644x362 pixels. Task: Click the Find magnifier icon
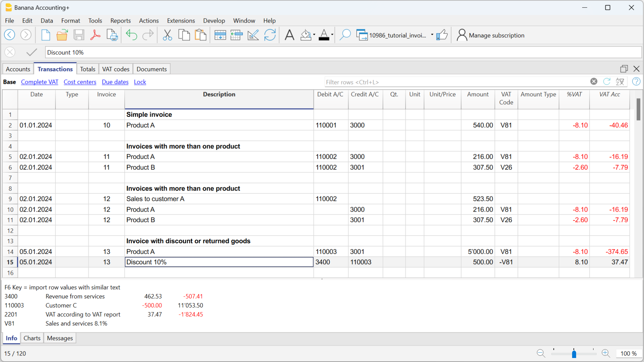[345, 35]
